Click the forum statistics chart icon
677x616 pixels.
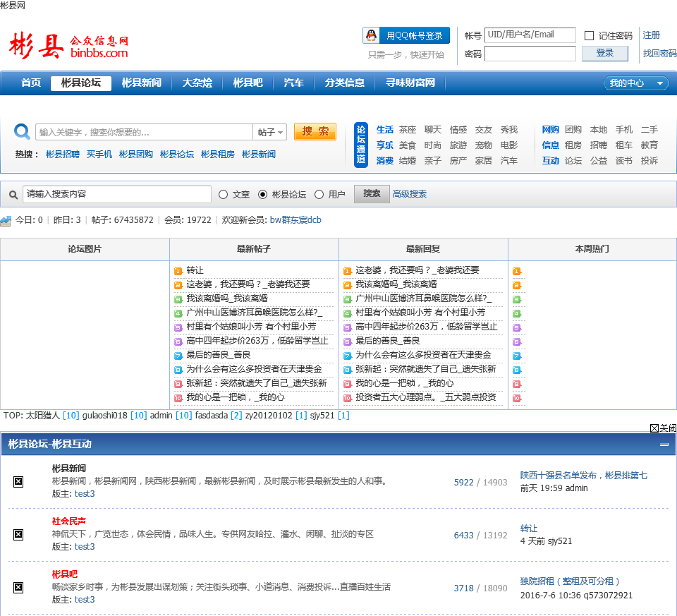[6, 221]
